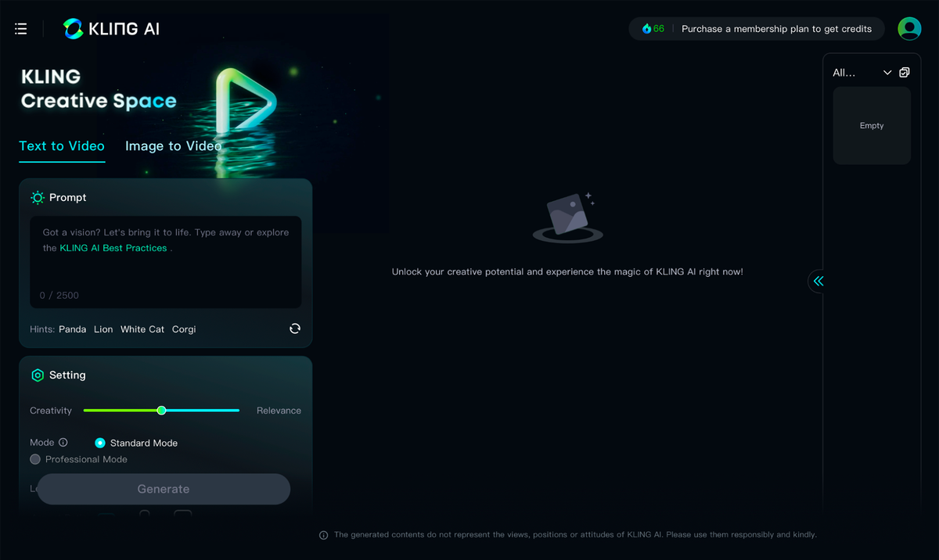Insert the Panda hint
The image size is (939, 560).
pyautogui.click(x=73, y=329)
